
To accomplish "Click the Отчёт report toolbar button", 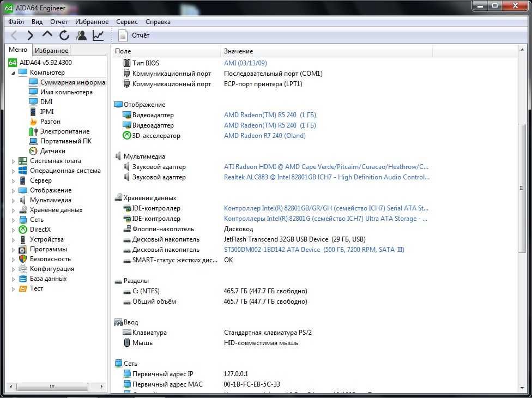I will 134,35.
